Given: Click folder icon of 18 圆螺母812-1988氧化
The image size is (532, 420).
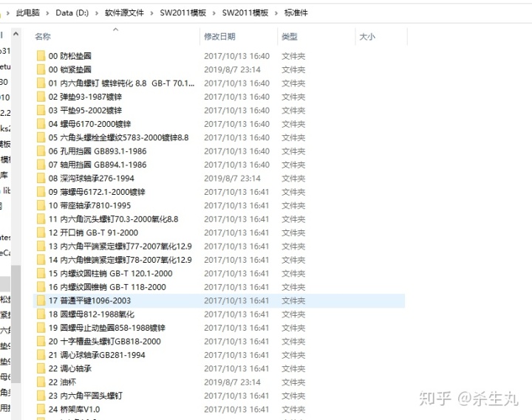Looking at the screenshot, I should tap(41, 314).
